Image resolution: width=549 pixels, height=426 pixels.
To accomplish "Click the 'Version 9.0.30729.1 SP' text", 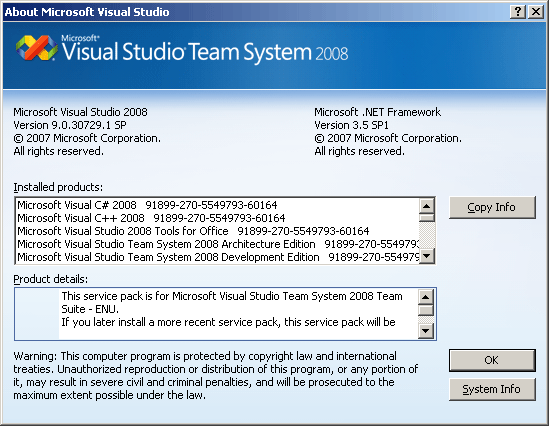I will [x=70, y=125].
